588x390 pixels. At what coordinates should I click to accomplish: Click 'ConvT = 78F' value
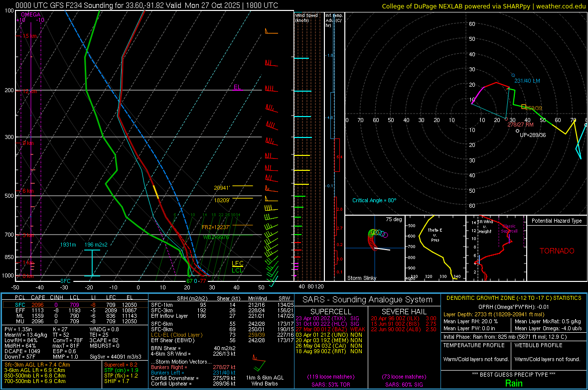(68, 341)
